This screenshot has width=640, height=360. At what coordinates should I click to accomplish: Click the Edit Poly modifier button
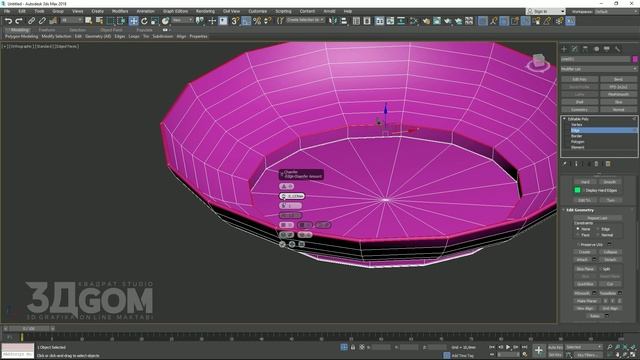point(579,79)
